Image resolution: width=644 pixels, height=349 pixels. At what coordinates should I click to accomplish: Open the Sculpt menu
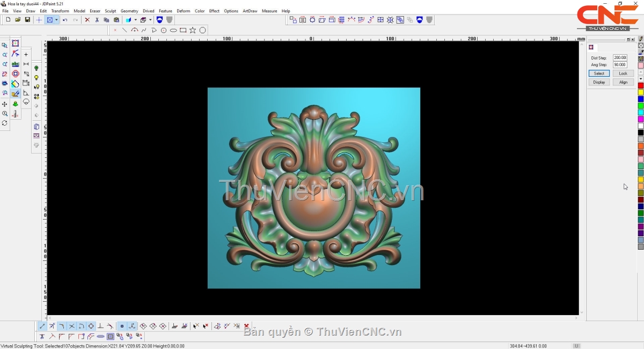point(110,11)
